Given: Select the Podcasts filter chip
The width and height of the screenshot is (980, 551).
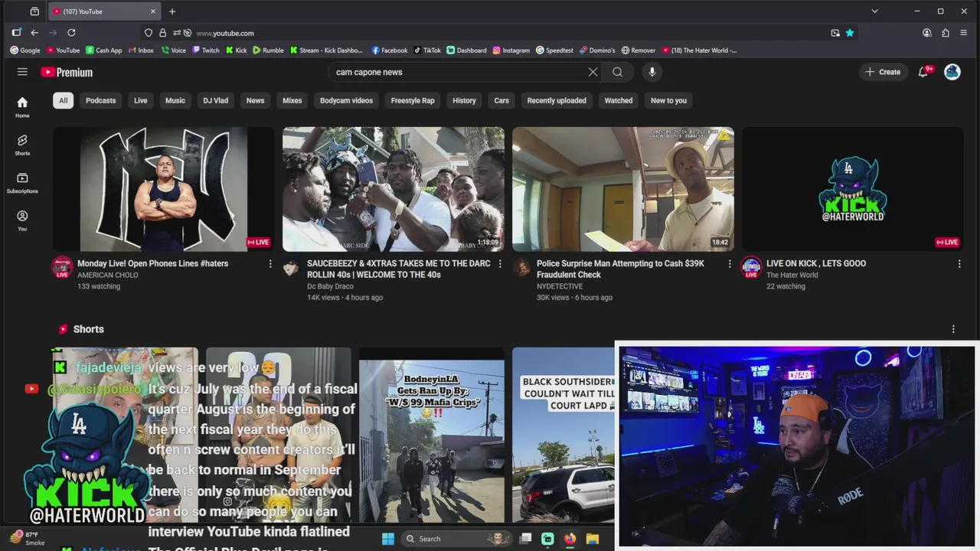Looking at the screenshot, I should tap(101, 100).
